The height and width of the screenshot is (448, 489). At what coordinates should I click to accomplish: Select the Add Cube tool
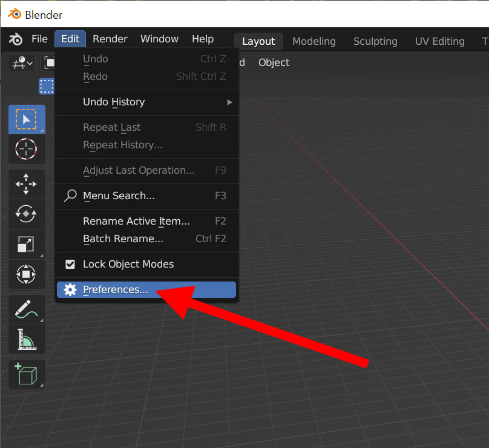27,374
